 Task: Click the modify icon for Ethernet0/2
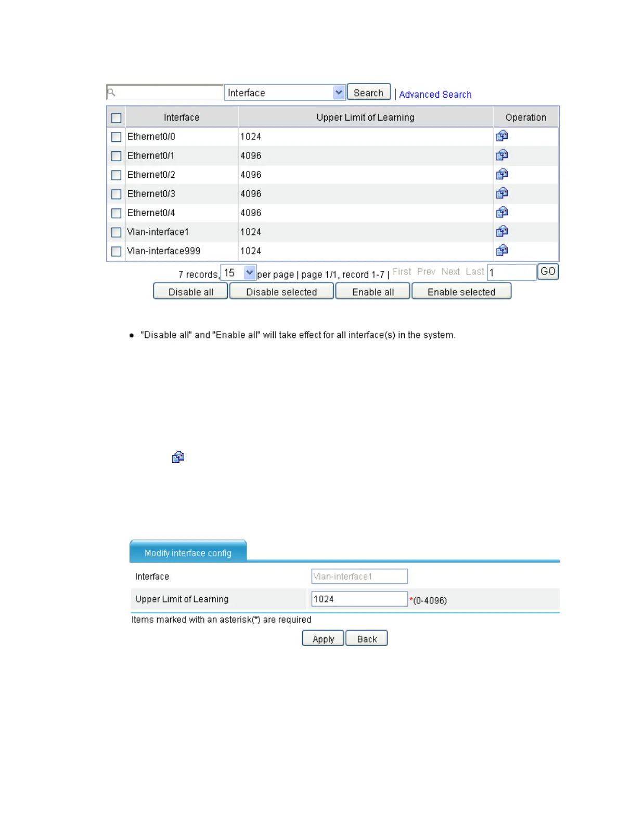point(502,174)
